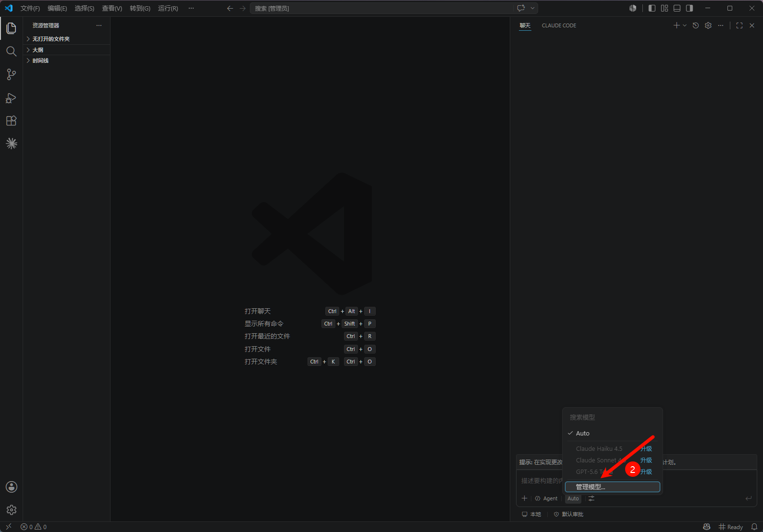Toggle the secondary side bar
763x532 pixels.
point(689,8)
